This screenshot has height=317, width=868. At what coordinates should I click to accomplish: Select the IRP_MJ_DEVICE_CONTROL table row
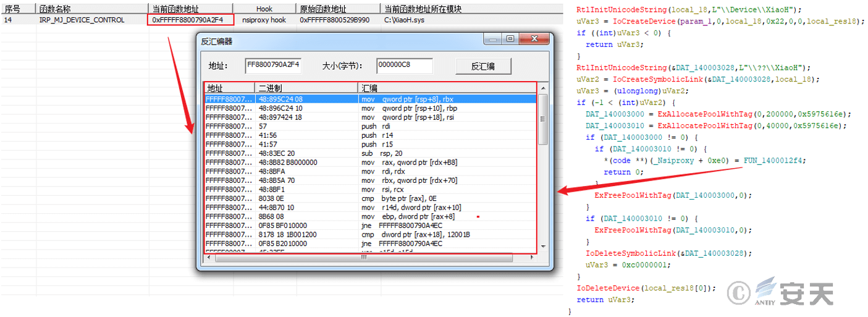[x=82, y=20]
